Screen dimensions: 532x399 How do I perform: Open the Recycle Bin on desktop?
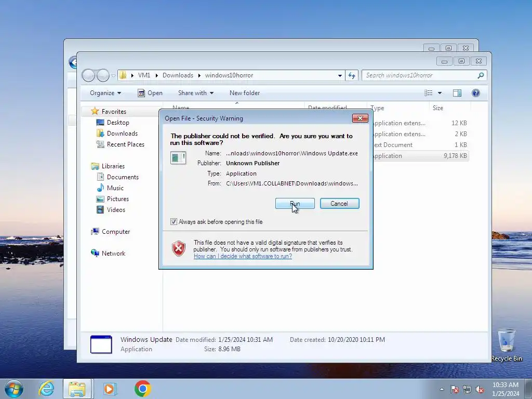(x=506, y=345)
